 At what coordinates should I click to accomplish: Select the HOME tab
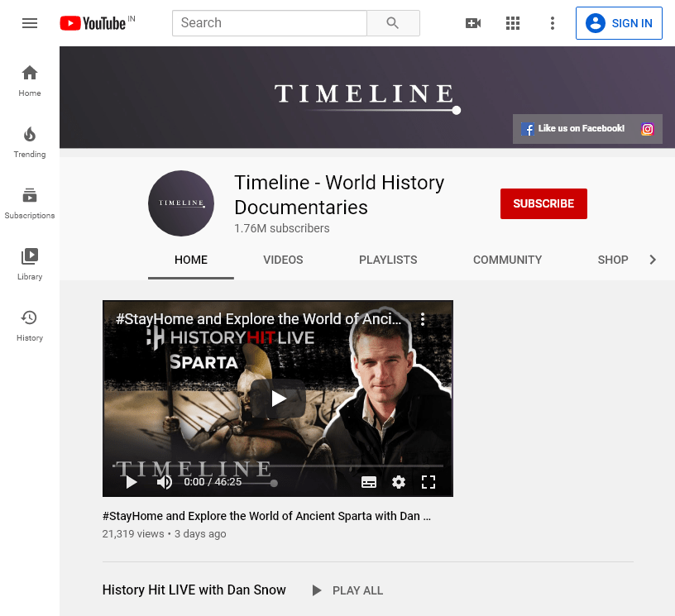point(191,260)
